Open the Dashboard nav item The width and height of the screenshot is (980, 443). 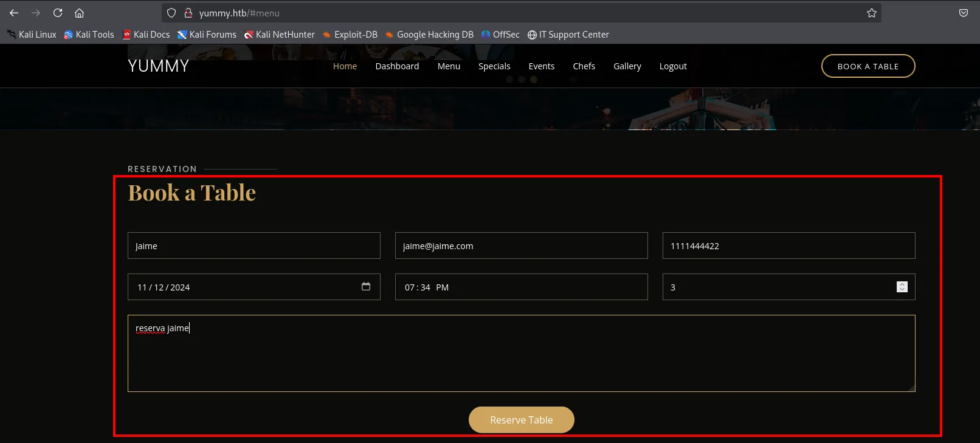(x=397, y=66)
